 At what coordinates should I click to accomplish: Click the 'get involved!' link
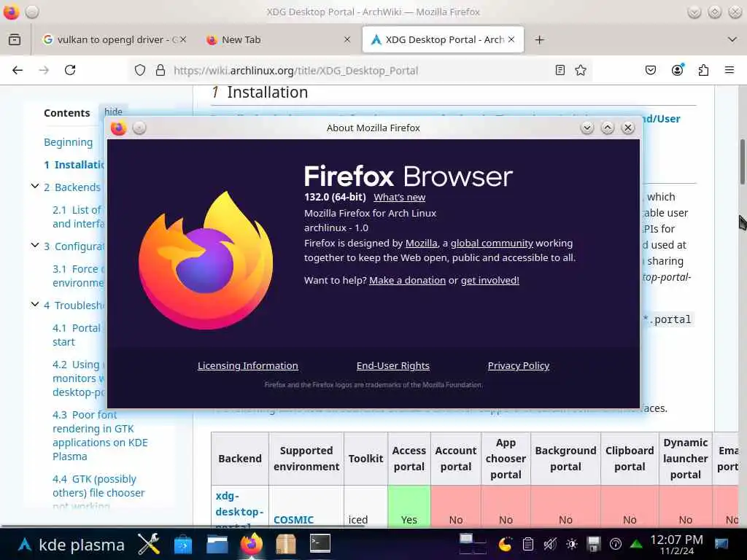pyautogui.click(x=489, y=281)
